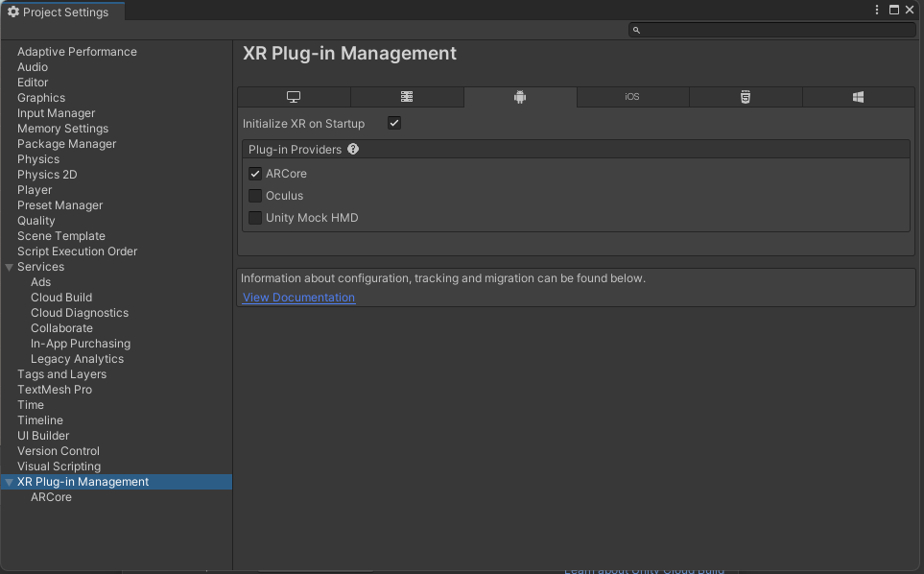The image size is (924, 574).
Task: Enable the Unity Mock HMD provider
Action: point(255,218)
